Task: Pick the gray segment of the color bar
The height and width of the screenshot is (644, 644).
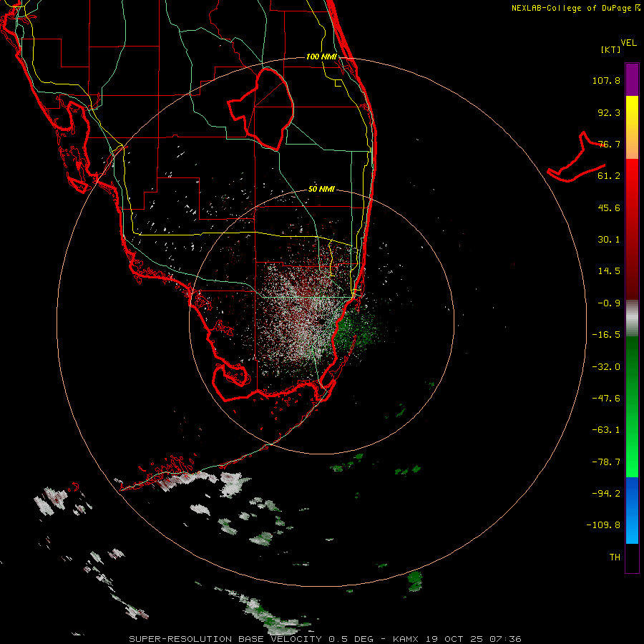Action: pyautogui.click(x=632, y=318)
